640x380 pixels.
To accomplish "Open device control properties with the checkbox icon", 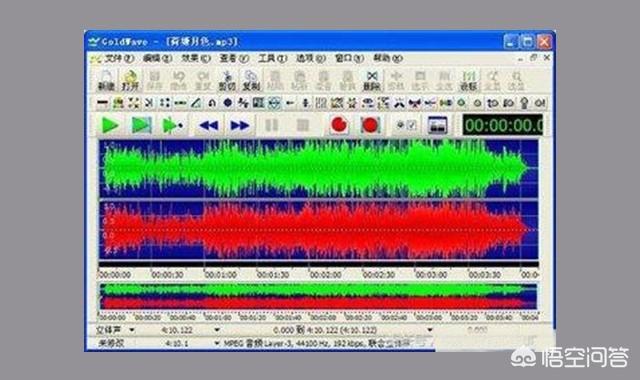I will [406, 125].
